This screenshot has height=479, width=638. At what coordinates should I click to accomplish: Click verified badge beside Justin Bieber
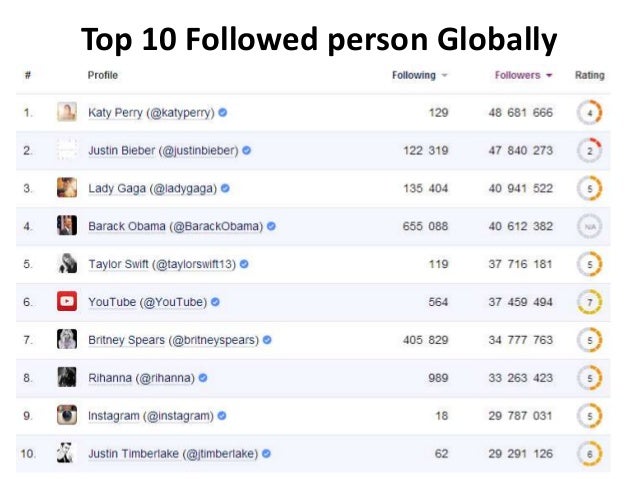[x=246, y=150]
